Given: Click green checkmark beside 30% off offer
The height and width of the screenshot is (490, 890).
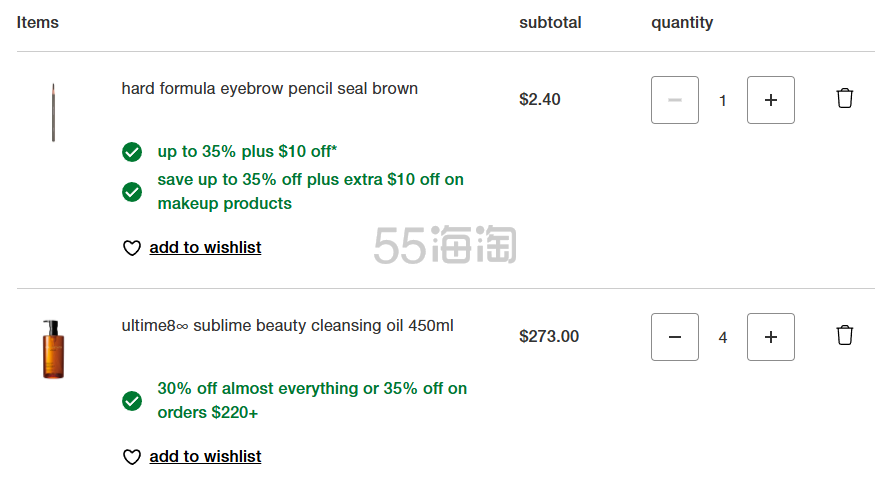Looking at the screenshot, I should 132,401.
